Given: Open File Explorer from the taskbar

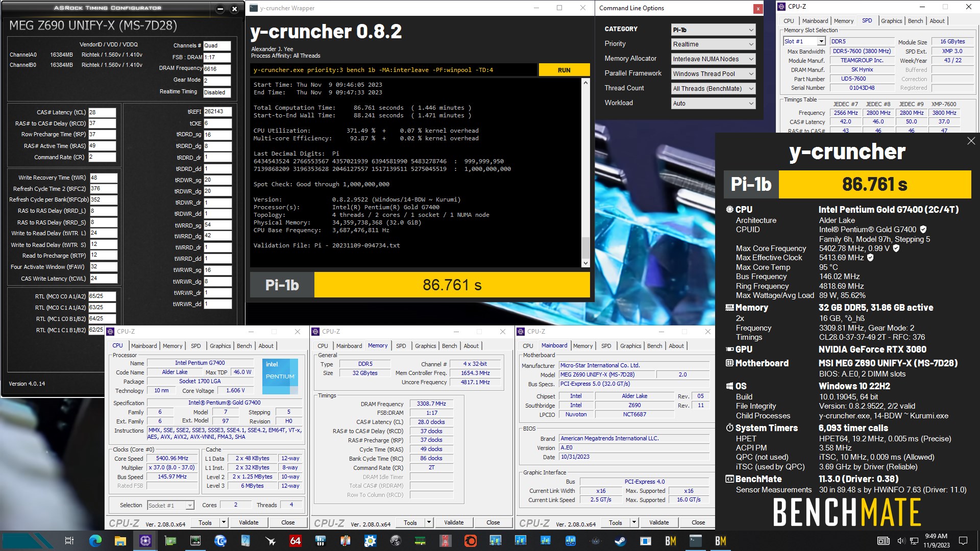Looking at the screenshot, I should pos(120,541).
